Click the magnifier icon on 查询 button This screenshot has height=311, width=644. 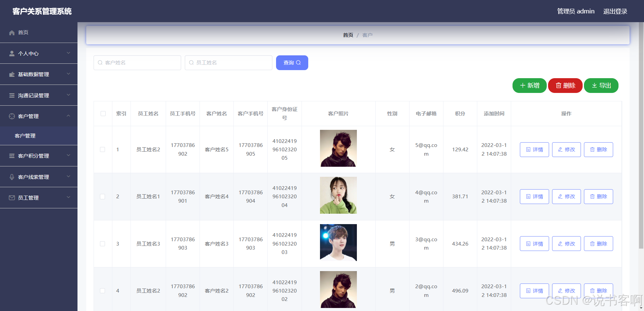(x=298, y=63)
